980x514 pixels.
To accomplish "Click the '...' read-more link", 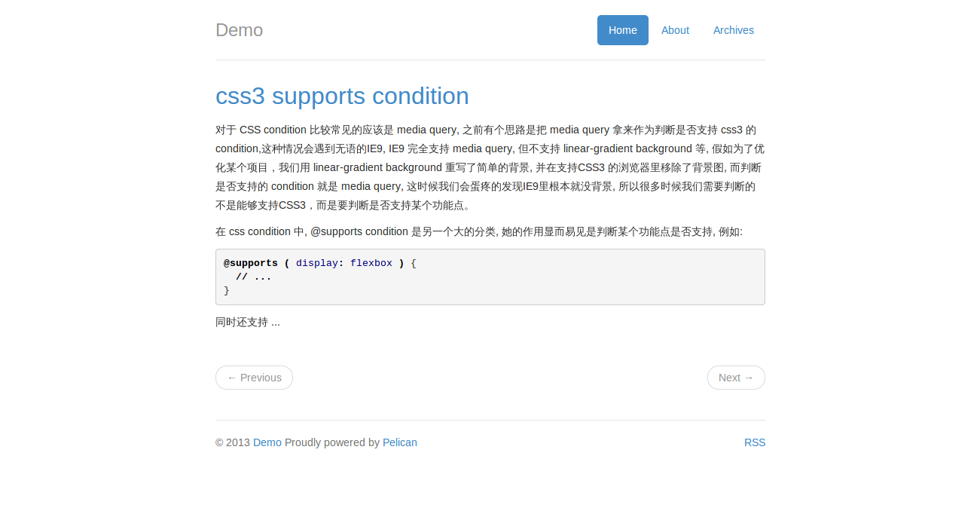I will coord(275,322).
